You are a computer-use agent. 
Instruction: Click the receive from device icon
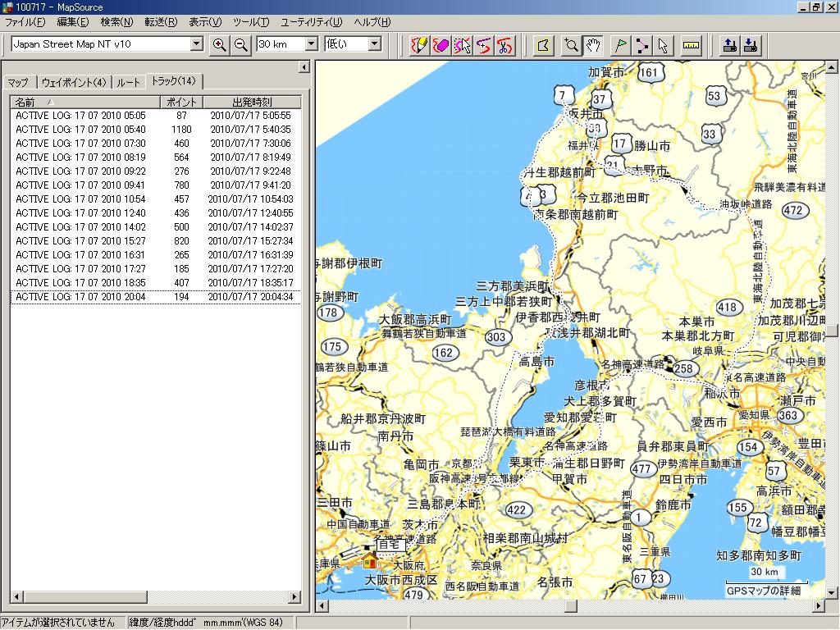[x=750, y=45]
